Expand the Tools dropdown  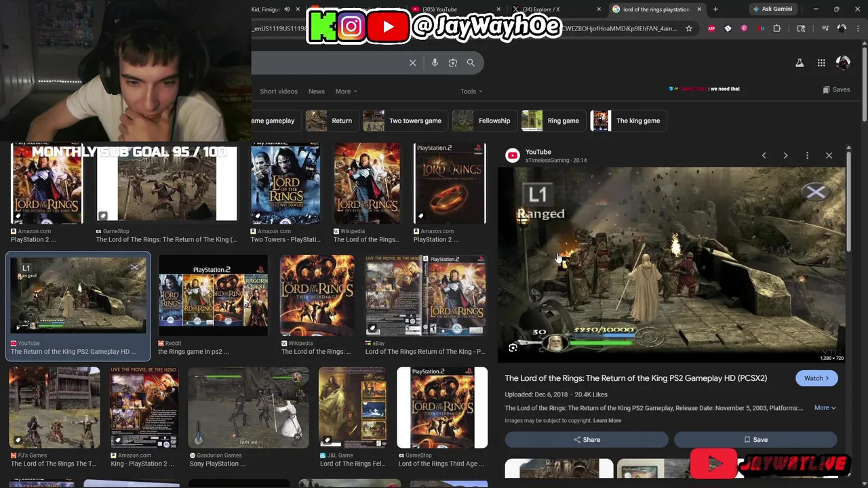[x=471, y=91]
